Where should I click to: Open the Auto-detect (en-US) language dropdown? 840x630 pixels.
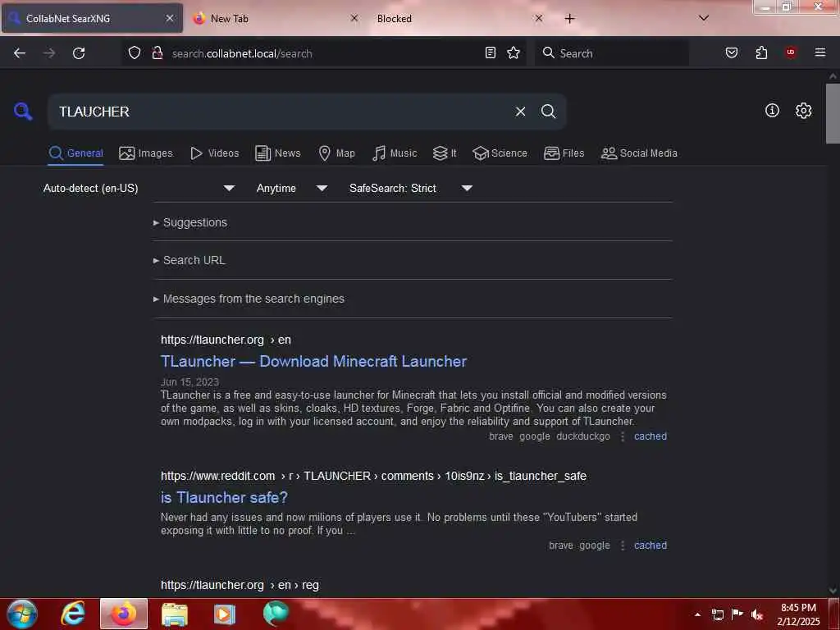[x=139, y=188]
